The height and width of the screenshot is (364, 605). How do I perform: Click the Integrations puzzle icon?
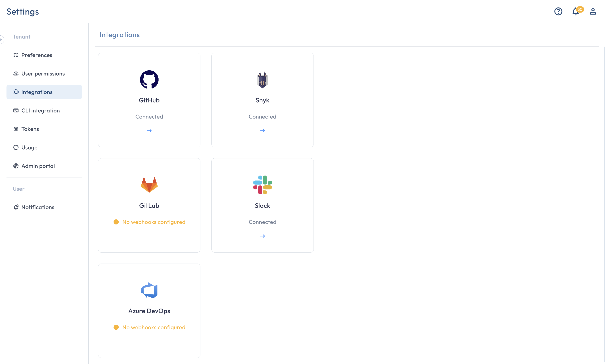tap(16, 92)
